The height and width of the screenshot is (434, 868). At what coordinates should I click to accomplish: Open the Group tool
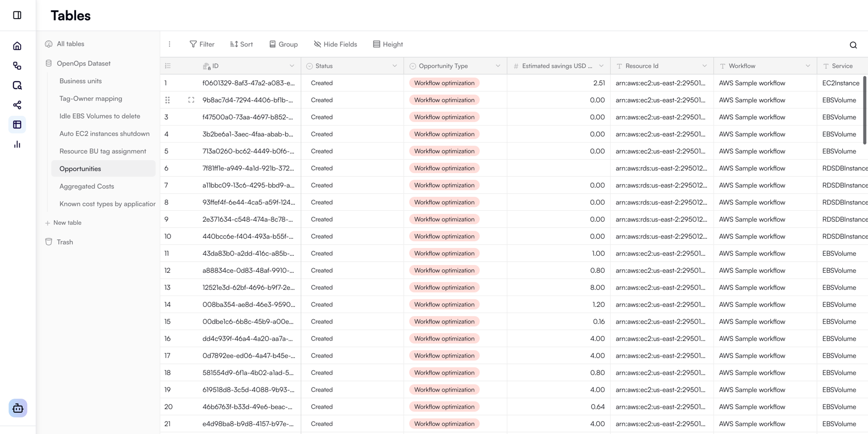tap(283, 44)
